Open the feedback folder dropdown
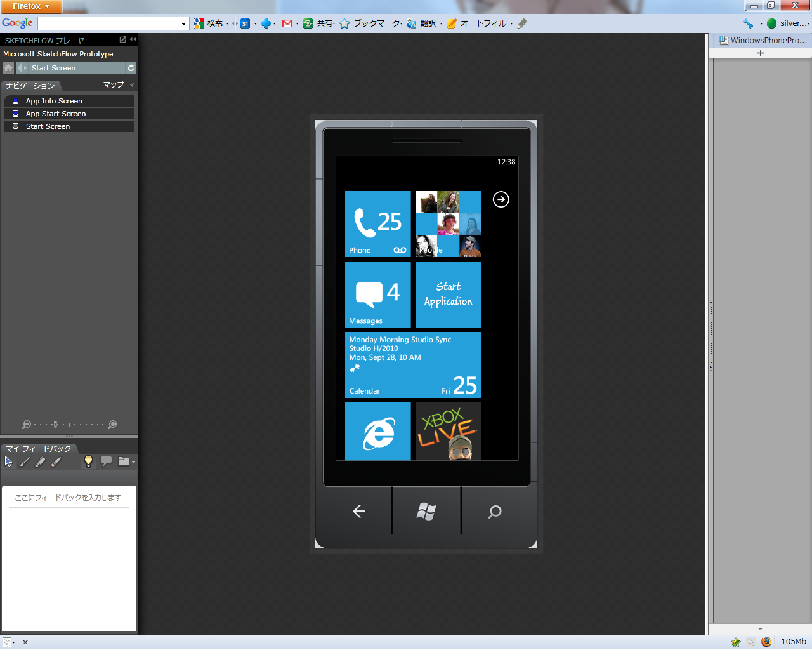 coord(126,461)
